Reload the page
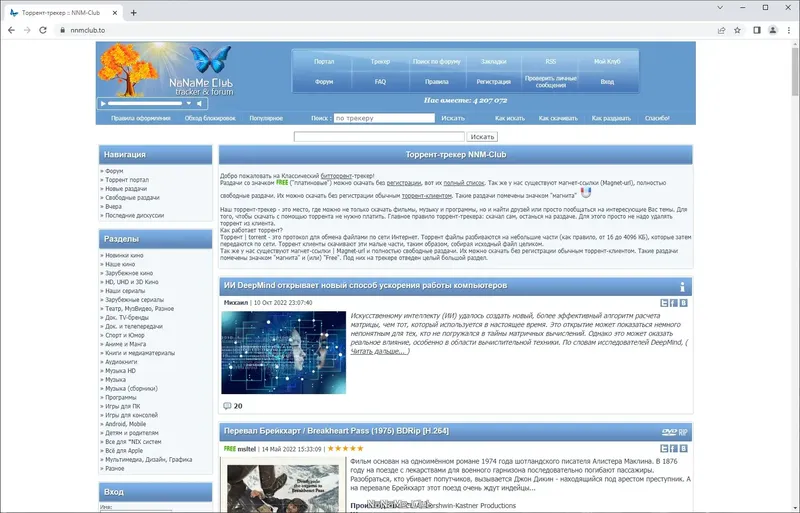Image resolution: width=800 pixels, height=513 pixels. click(43, 30)
